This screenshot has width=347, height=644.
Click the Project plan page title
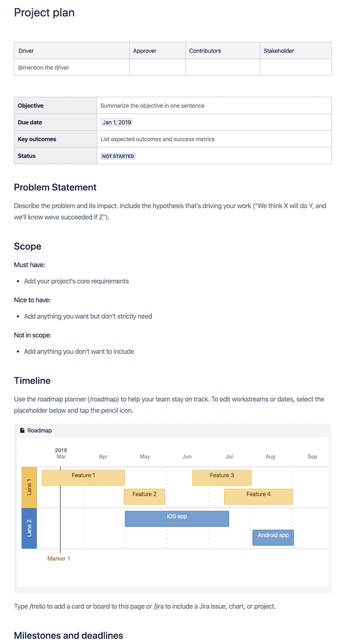click(44, 13)
